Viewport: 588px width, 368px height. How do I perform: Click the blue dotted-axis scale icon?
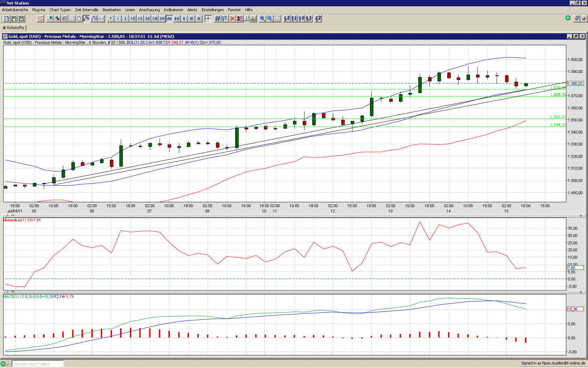point(225,19)
